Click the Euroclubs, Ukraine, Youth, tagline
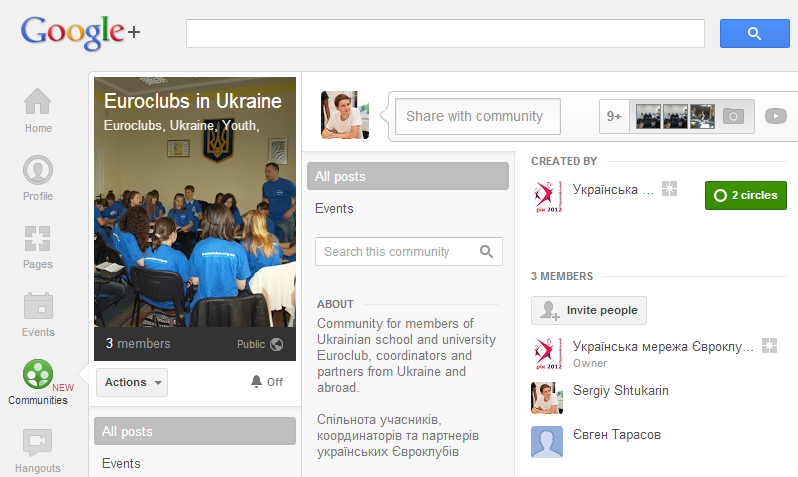Screen dimensions: 798x477 pyautogui.click(x=182, y=126)
